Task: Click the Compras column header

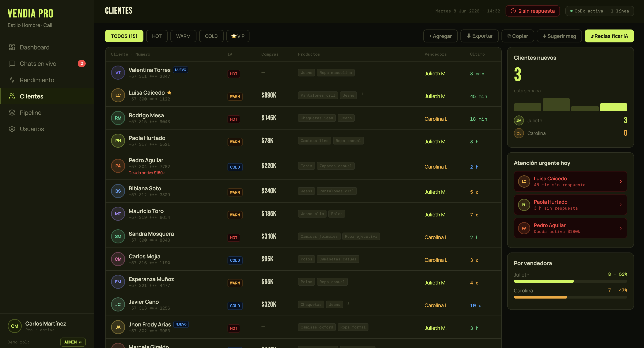Action: (x=270, y=54)
